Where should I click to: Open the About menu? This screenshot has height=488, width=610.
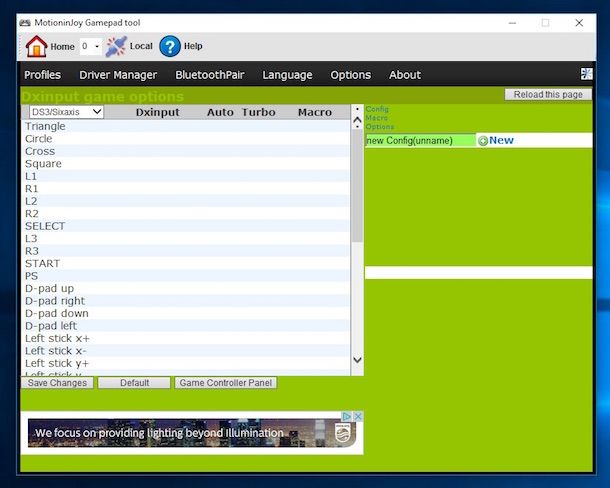[405, 75]
